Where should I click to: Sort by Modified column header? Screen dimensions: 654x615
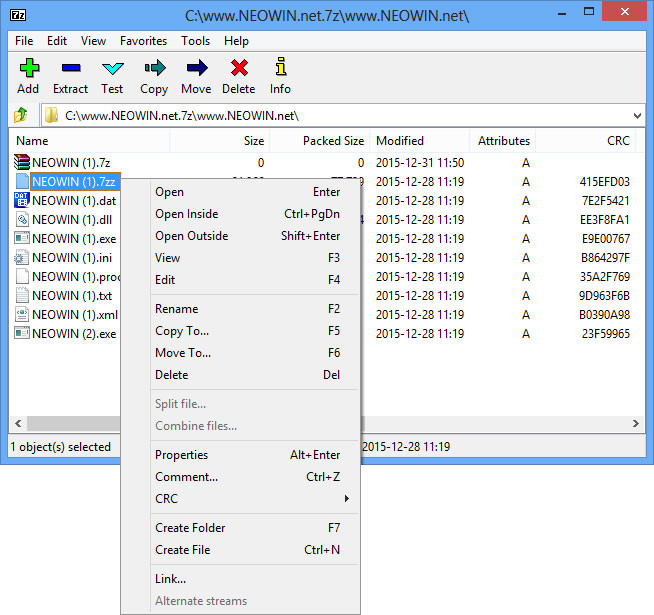tap(420, 141)
